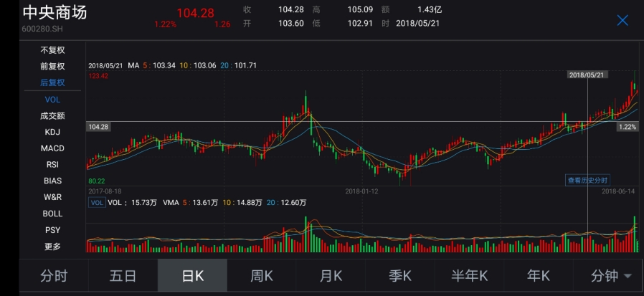The width and height of the screenshot is (644, 296).
Task: Select the RSI indicator
Action: pyautogui.click(x=52, y=165)
